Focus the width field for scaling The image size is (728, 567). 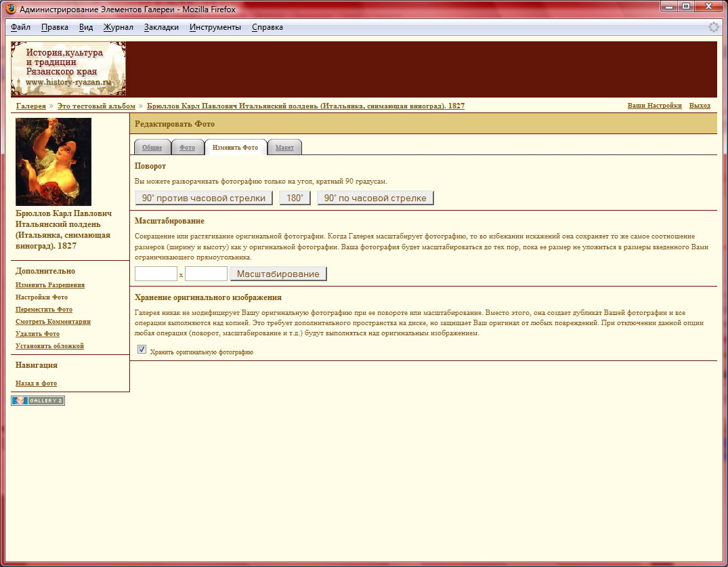156,274
